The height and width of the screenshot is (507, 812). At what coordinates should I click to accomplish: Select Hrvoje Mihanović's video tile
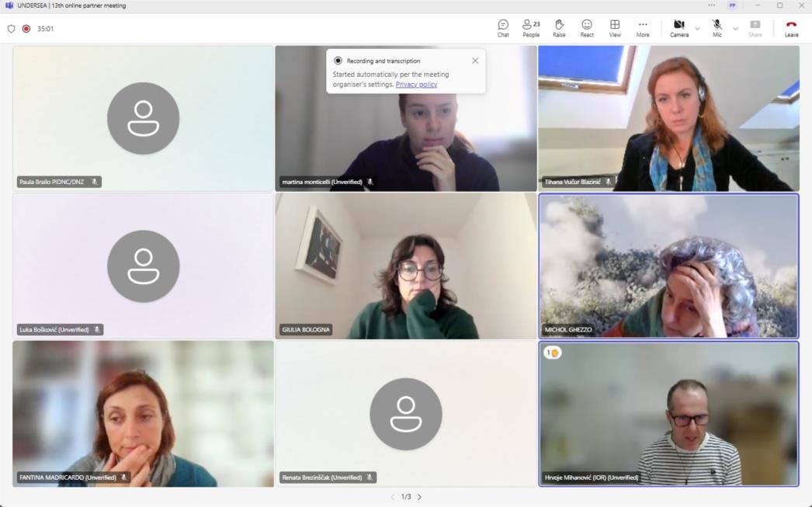668,413
